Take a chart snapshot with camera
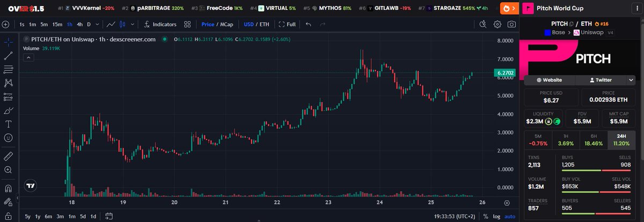Viewport: 644px width, 222px height. tap(512, 24)
